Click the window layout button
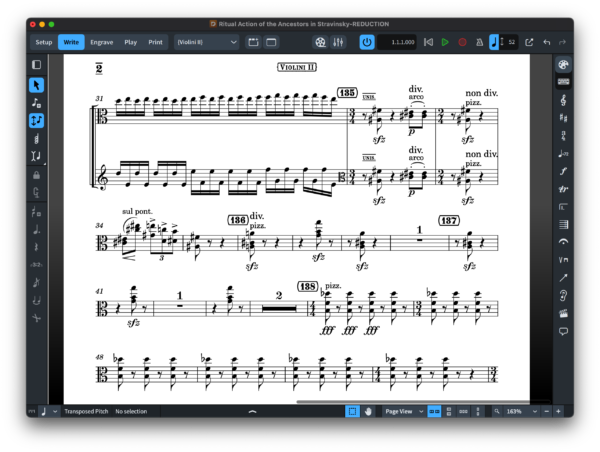This screenshot has width=600, height=452. click(x=271, y=42)
